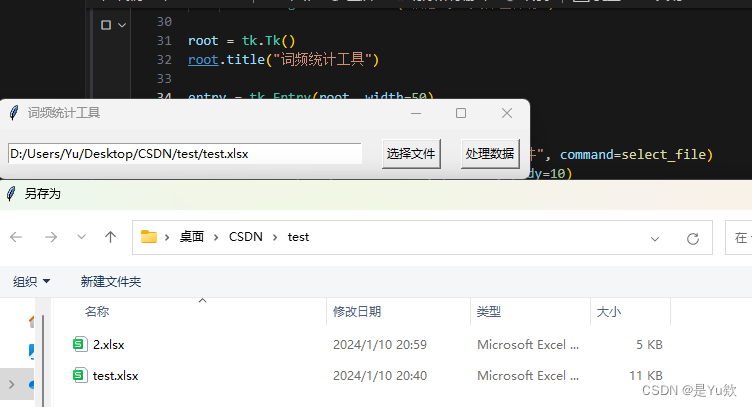Sort by 类型 column header

489,312
